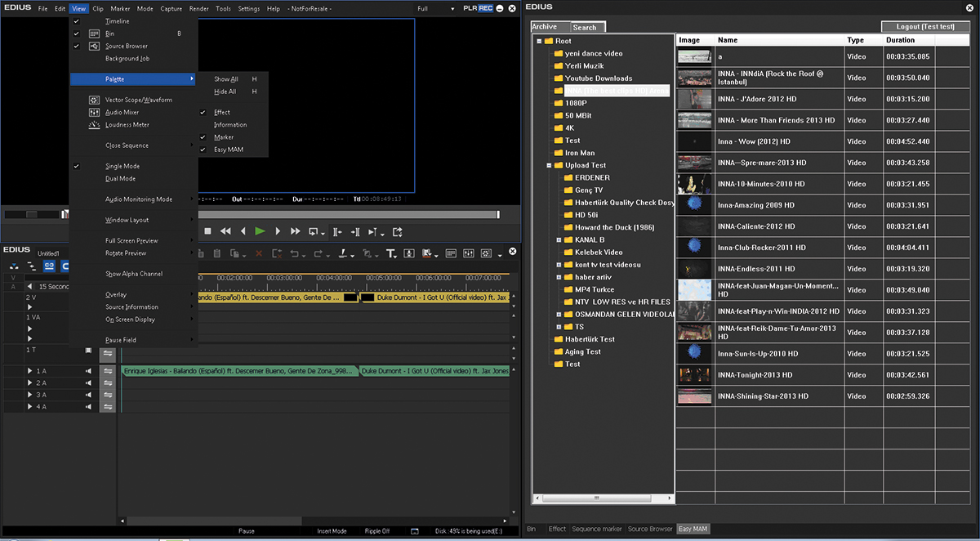Select the Root folder icon in archive tree
This screenshot has width=980, height=541.
tap(548, 41)
